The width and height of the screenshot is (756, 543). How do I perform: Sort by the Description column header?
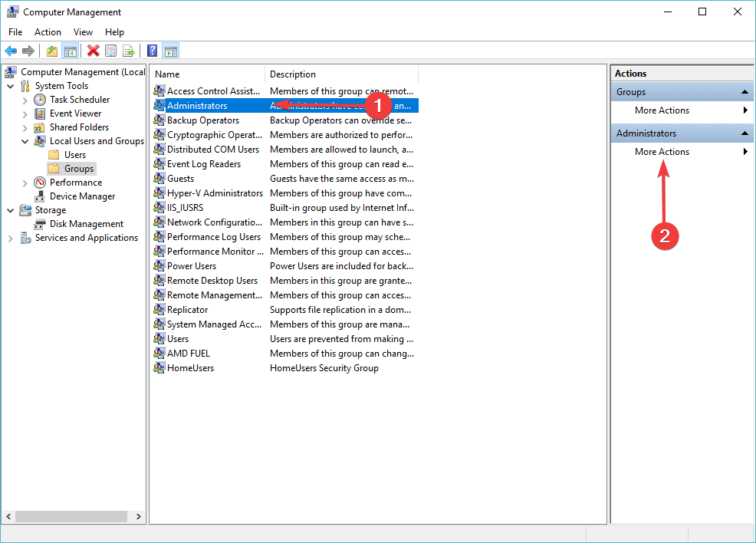[x=341, y=74]
